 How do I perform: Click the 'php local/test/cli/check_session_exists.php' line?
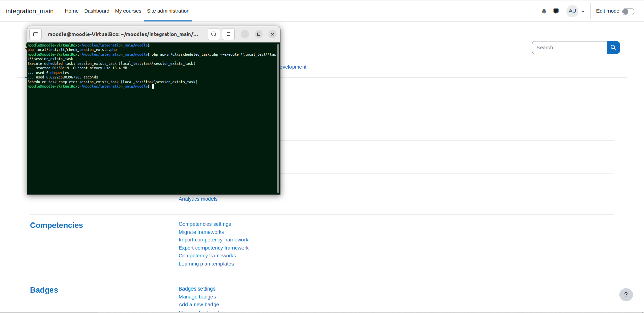pos(72,50)
